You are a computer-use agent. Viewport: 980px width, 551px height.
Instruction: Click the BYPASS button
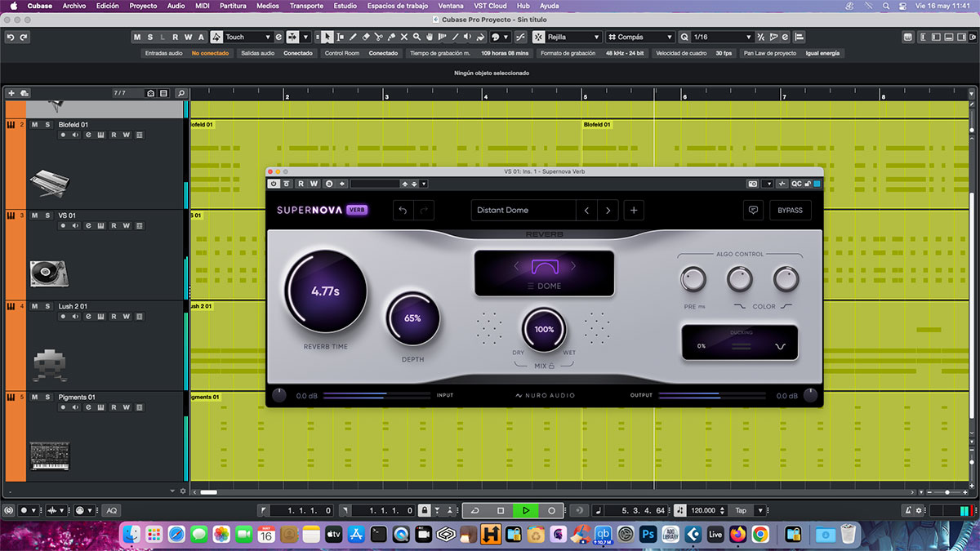tap(790, 210)
